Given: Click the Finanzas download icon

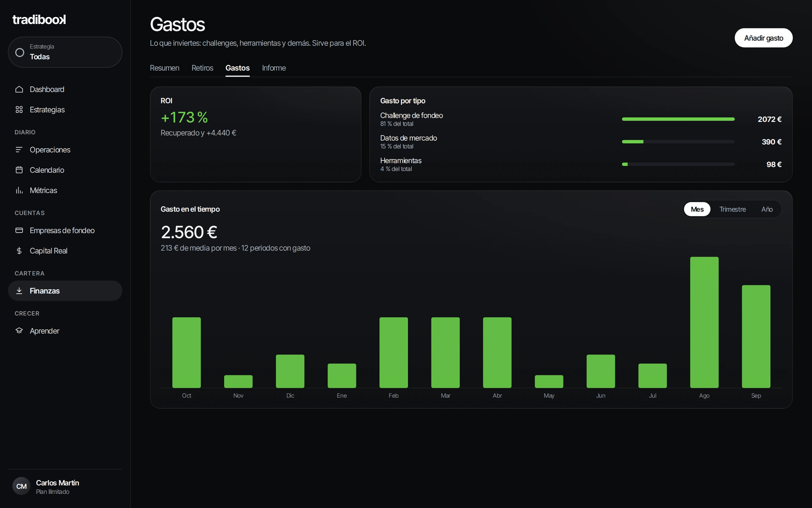Looking at the screenshot, I should point(19,291).
